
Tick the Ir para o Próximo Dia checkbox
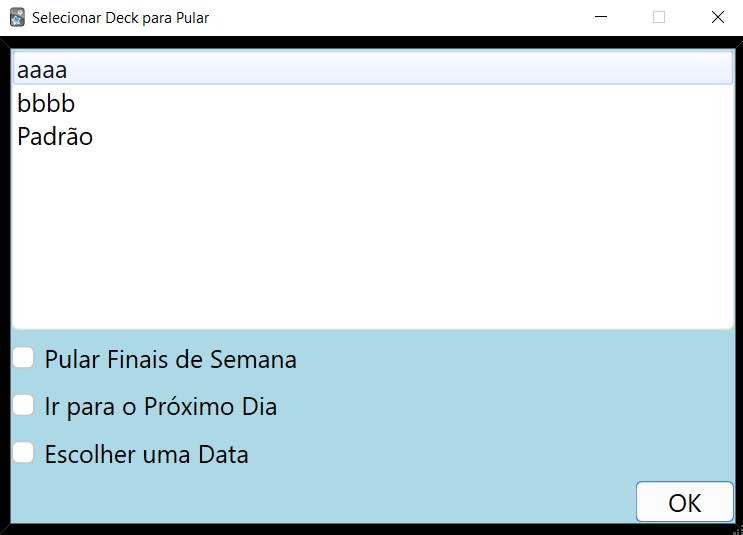pyautogui.click(x=23, y=406)
